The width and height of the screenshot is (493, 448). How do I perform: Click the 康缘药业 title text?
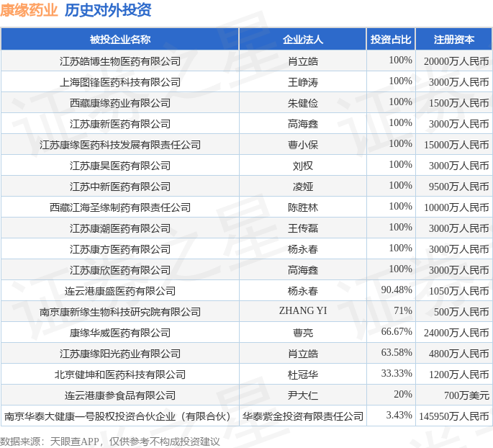[29, 10]
